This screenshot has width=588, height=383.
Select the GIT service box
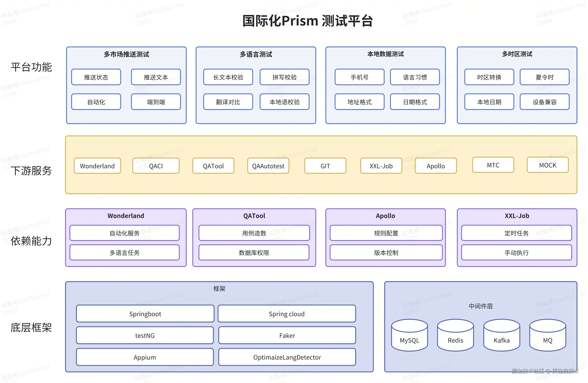[325, 166]
